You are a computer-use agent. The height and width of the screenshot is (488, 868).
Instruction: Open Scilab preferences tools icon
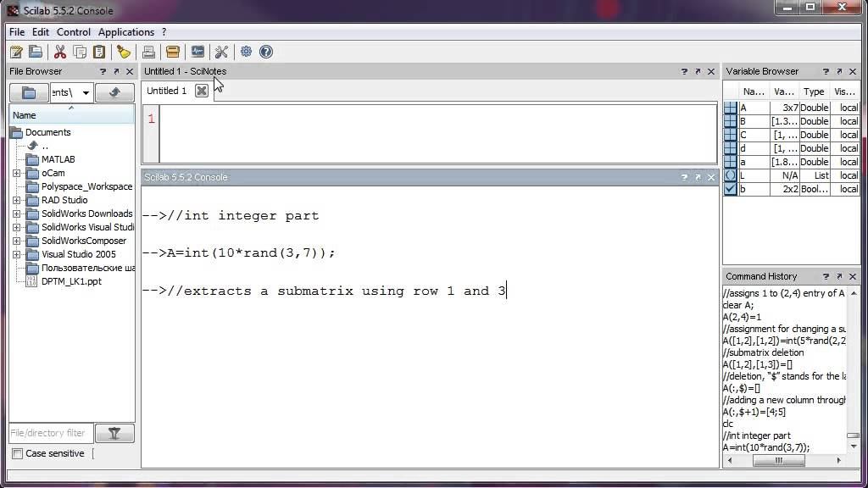click(221, 52)
